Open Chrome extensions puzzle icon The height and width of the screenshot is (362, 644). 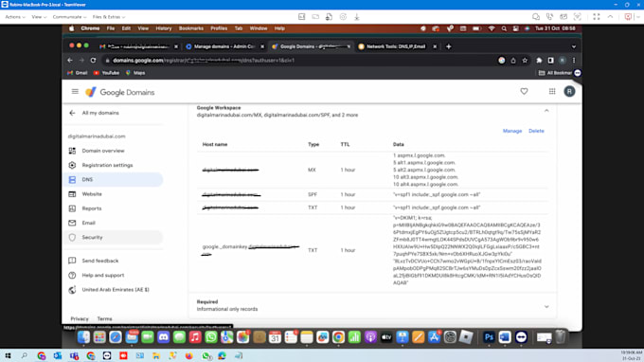tap(539, 61)
